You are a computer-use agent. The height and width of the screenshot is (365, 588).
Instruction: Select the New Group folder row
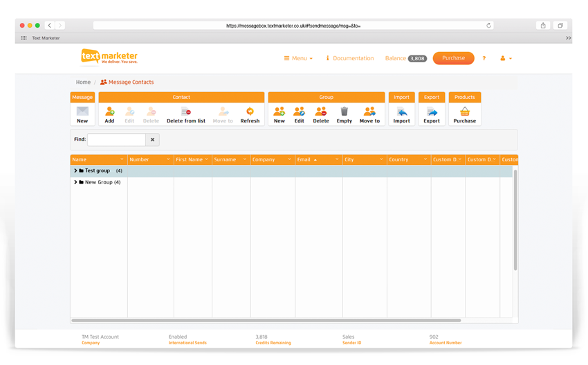[x=291, y=182]
